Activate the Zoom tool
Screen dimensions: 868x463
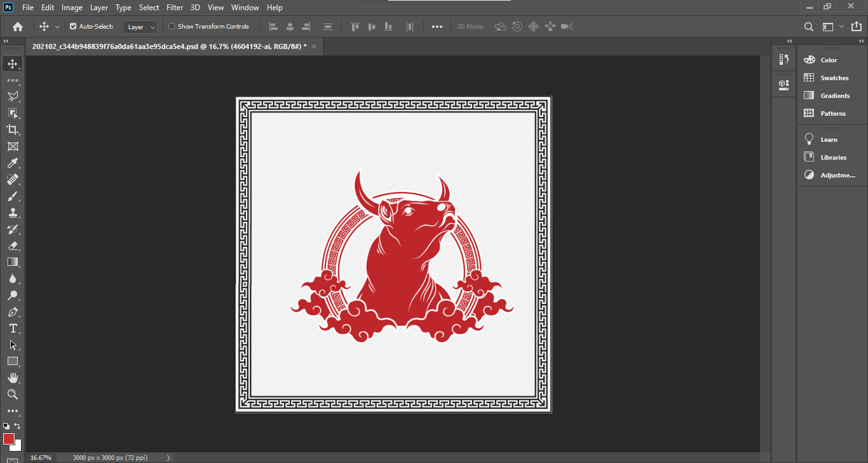pos(13,394)
